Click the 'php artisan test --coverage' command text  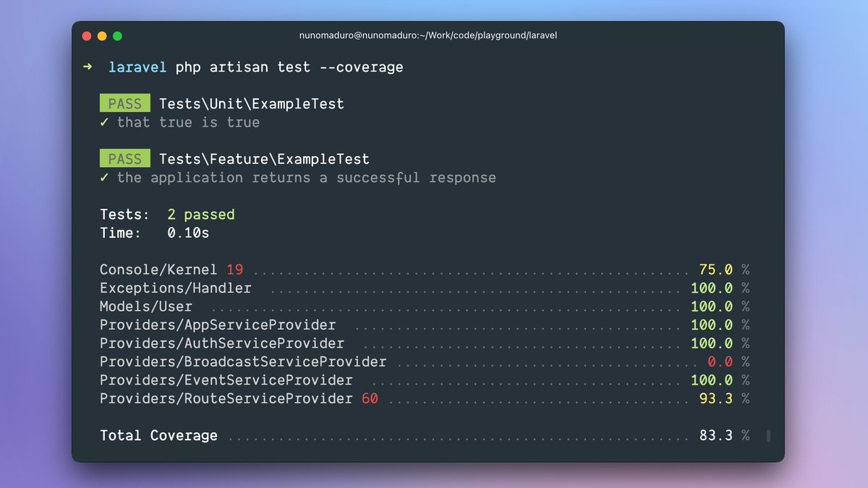coord(289,67)
